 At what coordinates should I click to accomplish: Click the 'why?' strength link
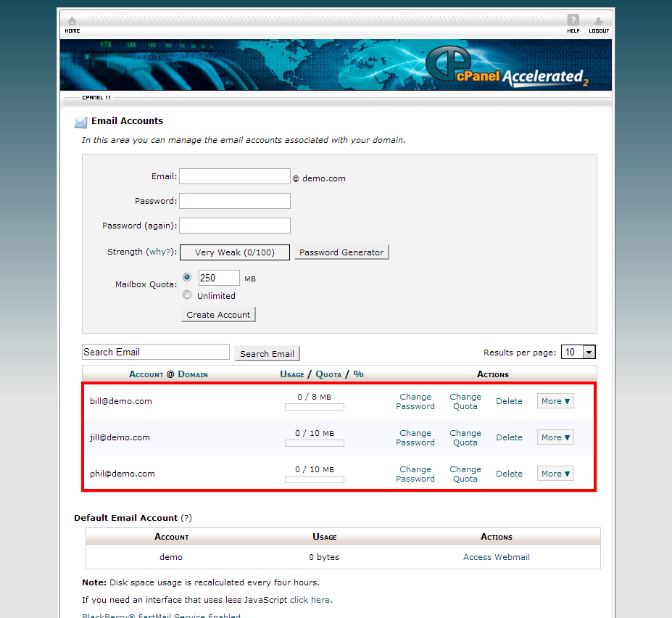coord(160,252)
